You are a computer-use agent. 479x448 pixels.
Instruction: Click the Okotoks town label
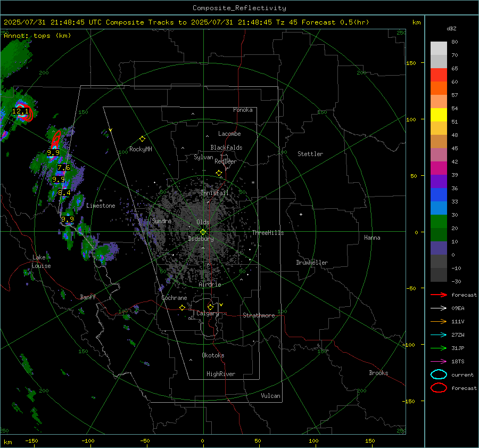click(213, 355)
